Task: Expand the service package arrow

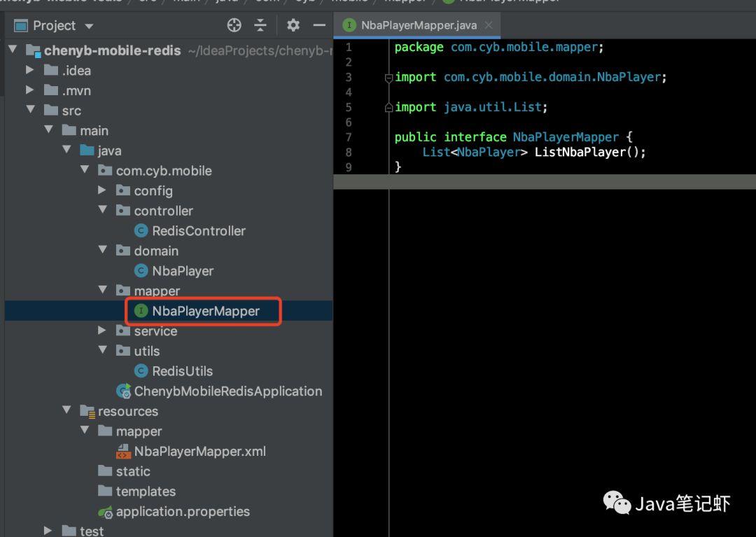Action: coord(101,330)
